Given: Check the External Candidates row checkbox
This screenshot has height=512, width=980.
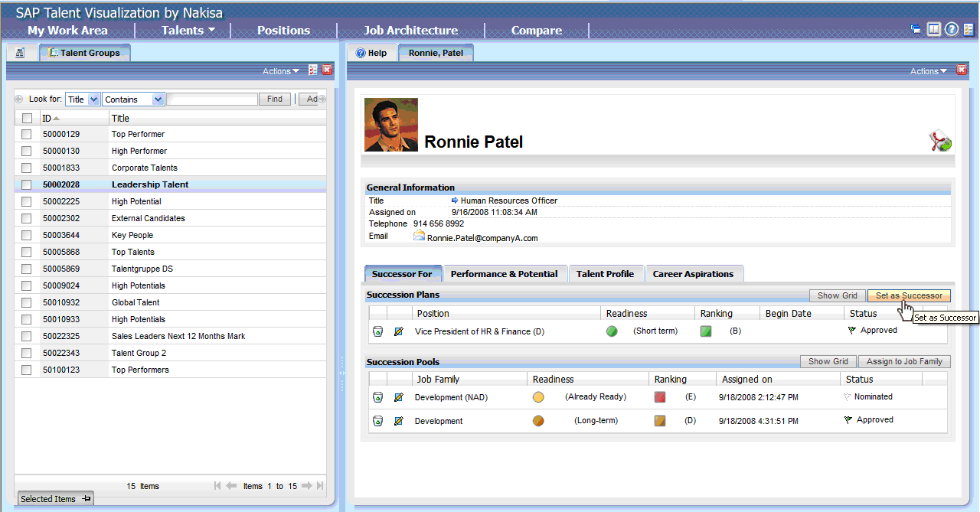Looking at the screenshot, I should 27,219.
